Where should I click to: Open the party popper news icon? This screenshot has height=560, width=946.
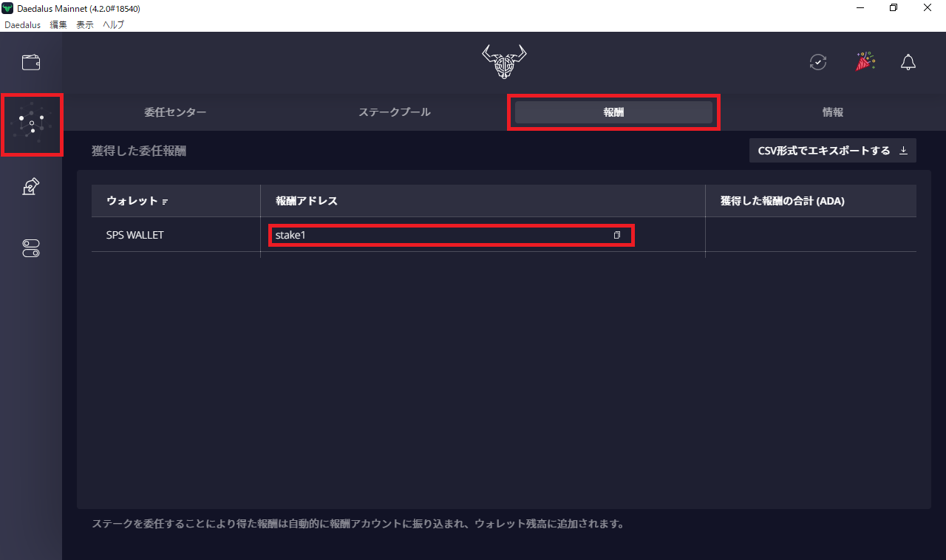tap(865, 62)
